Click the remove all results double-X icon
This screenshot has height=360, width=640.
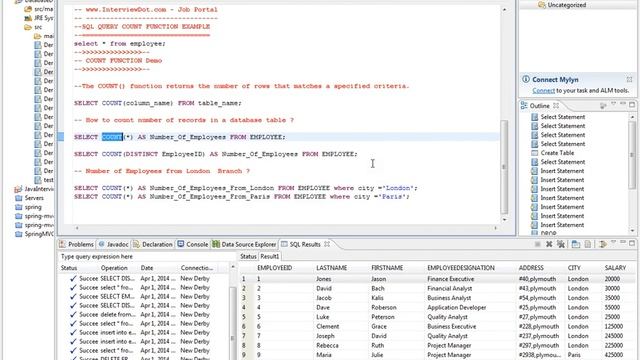tap(561, 244)
